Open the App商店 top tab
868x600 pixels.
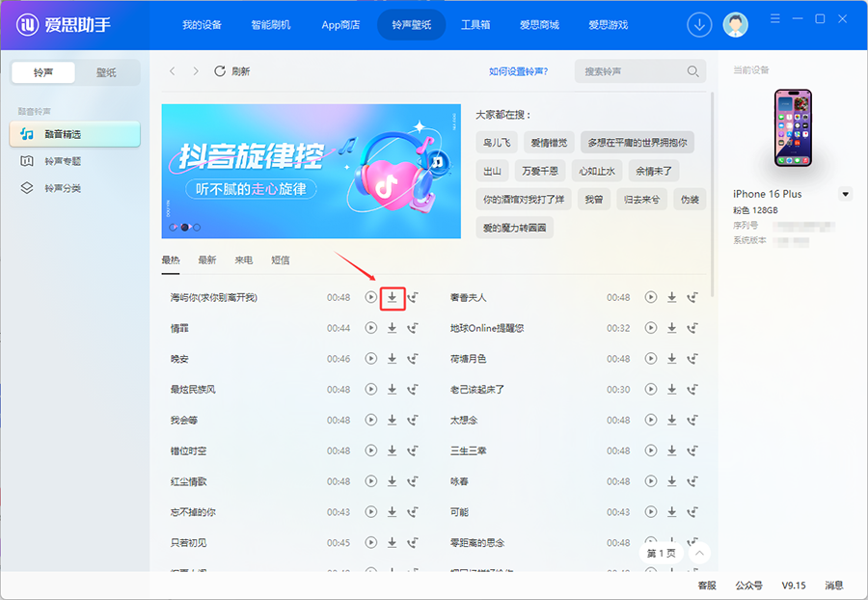coord(340,25)
